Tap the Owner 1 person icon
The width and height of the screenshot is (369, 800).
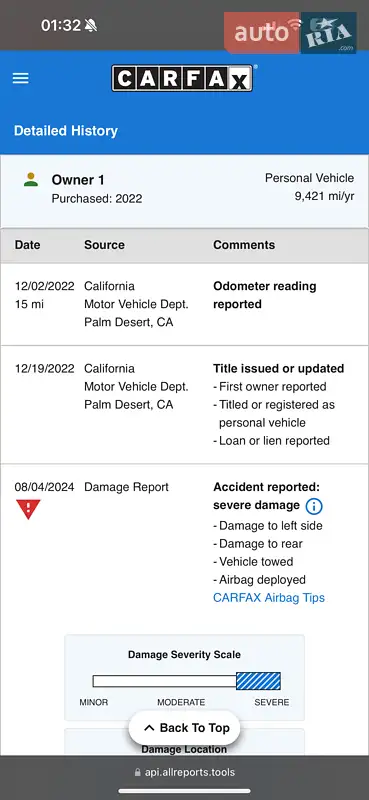click(31, 180)
